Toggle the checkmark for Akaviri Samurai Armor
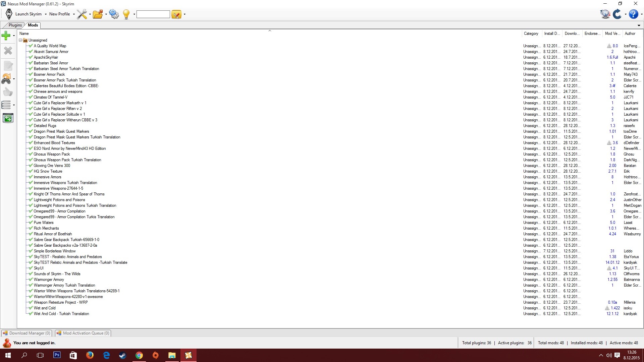 pos(31,52)
